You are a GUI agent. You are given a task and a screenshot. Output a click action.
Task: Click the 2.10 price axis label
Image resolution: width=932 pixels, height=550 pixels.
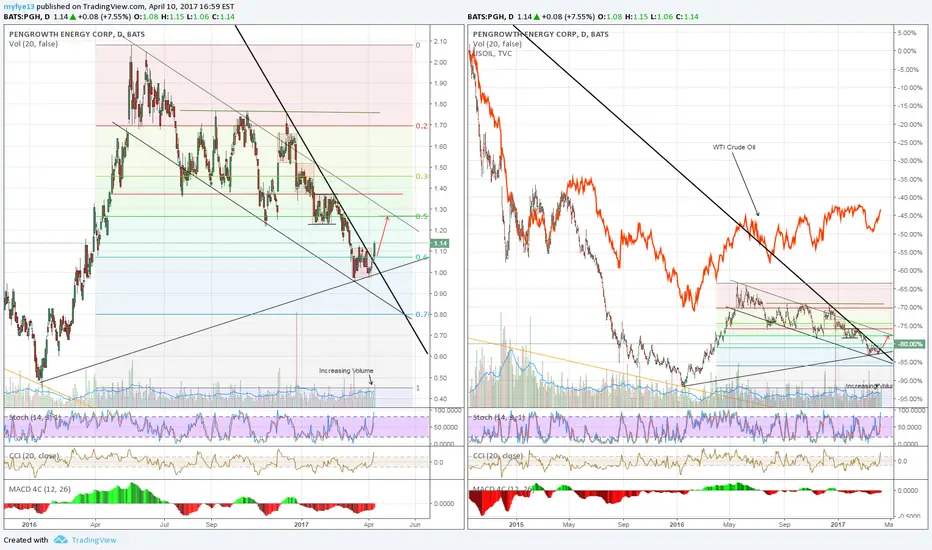(440, 42)
